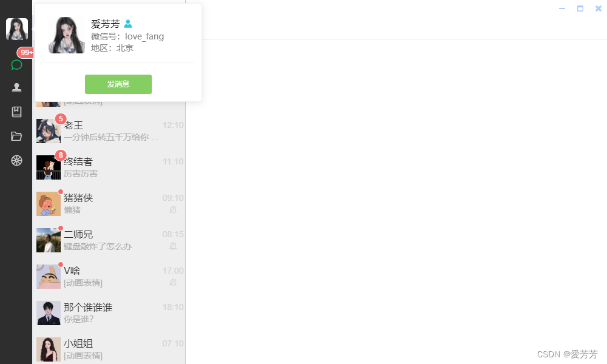Viewport: 607px width, 364px height.
Task: Click the muted bell icon on V啥
Action: point(173,282)
